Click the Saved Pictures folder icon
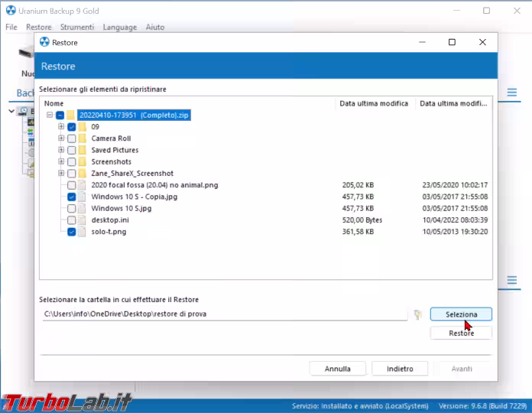Viewport: 532px width, 413px height. pos(82,150)
